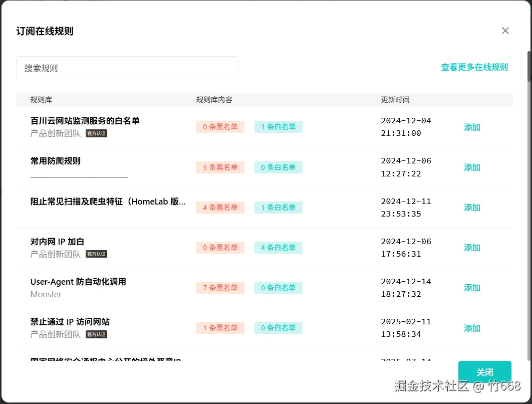This screenshot has height=404, width=532.
Task: Click the 官方认证 badge on 对内网 IP 加白 row
Action: [96, 254]
